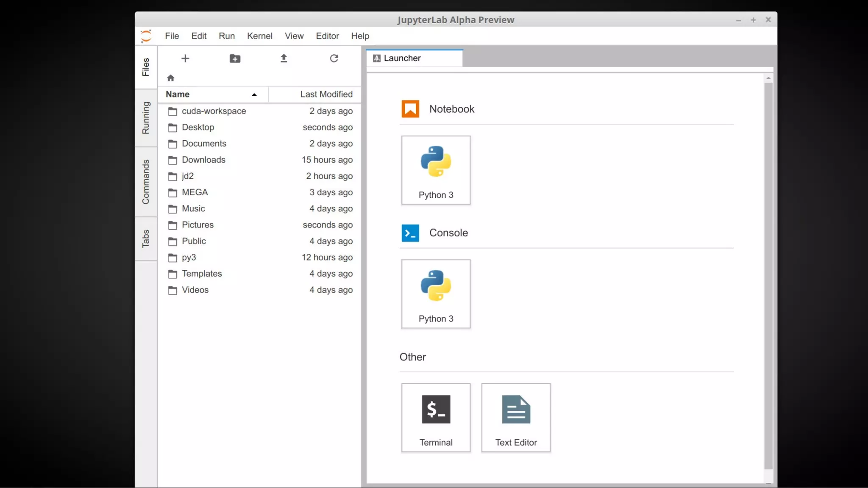868x488 pixels.
Task: Launch Python 3 console card
Action: pos(436,294)
